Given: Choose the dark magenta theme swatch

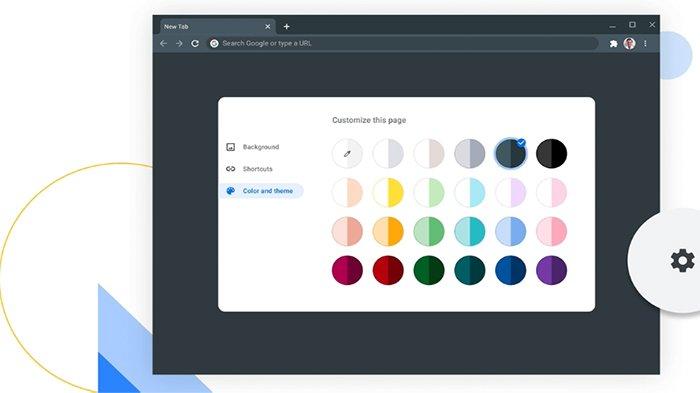Looking at the screenshot, I should [347, 270].
